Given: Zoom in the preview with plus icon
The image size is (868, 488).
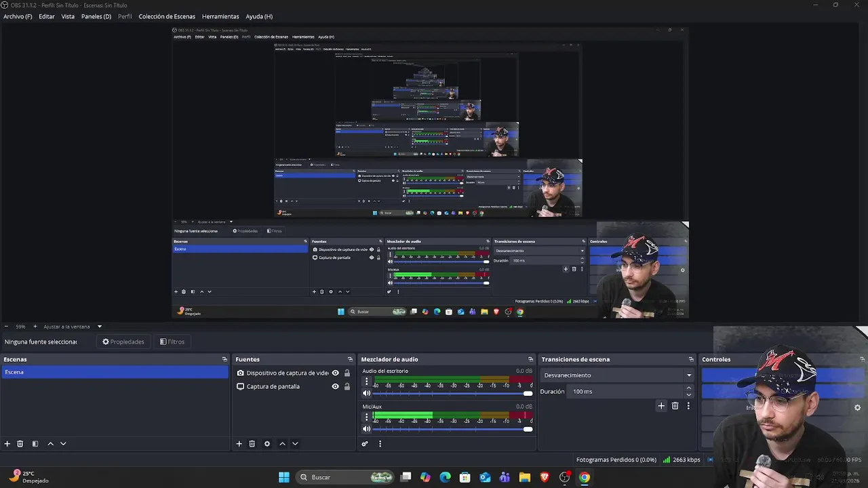Looking at the screenshot, I should (x=35, y=327).
